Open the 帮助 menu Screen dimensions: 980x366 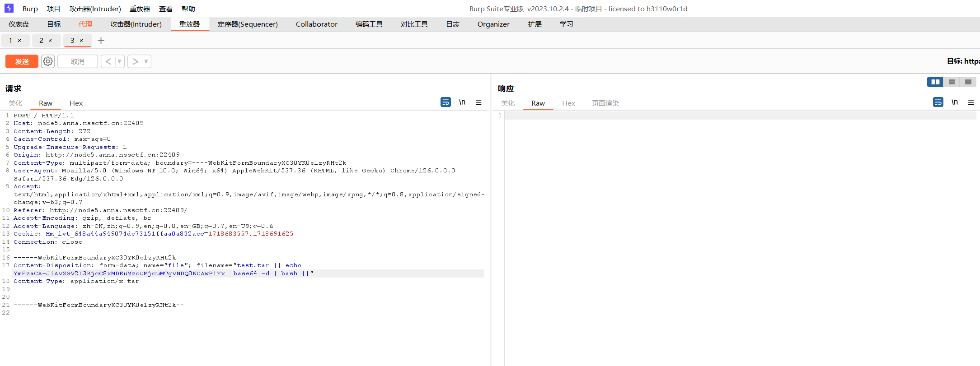[x=188, y=9]
